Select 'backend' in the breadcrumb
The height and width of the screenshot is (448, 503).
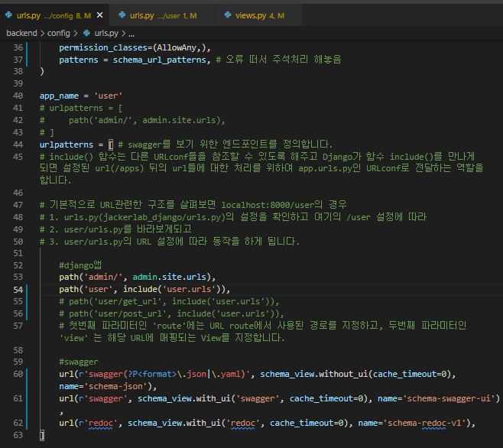click(x=21, y=33)
